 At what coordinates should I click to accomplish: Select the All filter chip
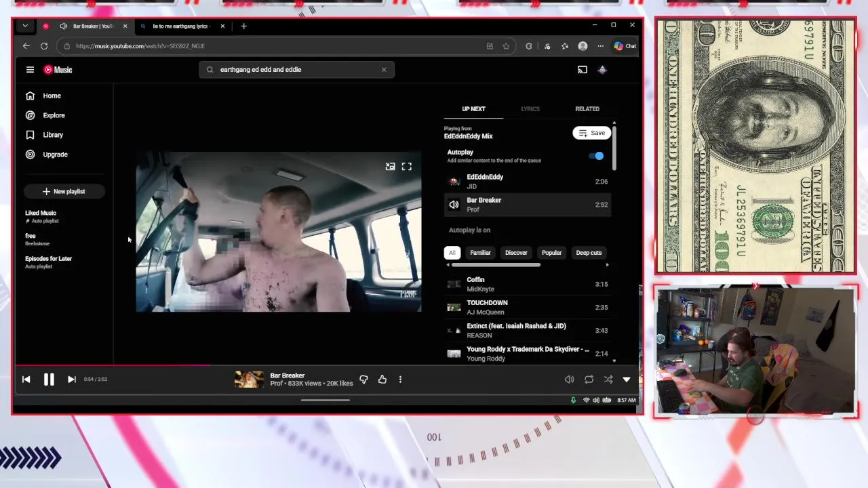point(452,253)
